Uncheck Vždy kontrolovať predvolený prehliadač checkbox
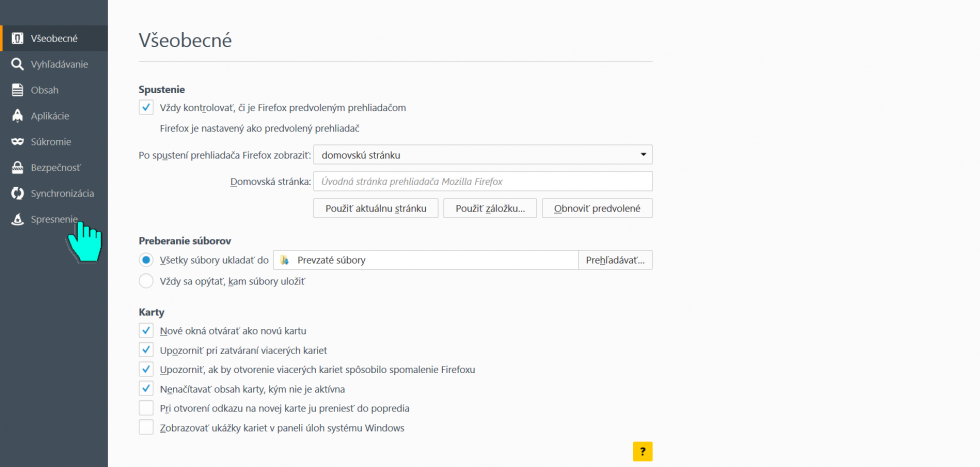 [146, 108]
